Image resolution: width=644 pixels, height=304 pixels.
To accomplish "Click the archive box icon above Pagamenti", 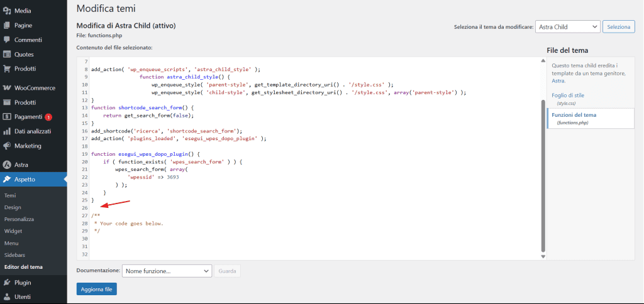I will 6,102.
